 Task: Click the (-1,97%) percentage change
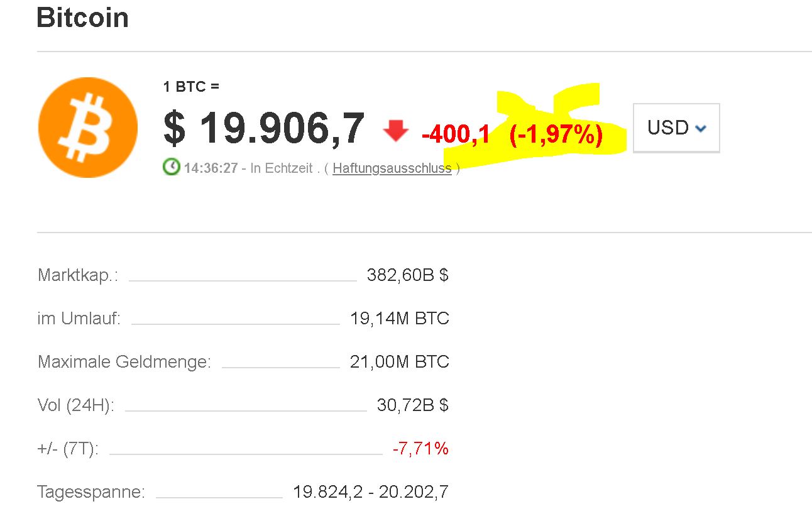click(556, 134)
